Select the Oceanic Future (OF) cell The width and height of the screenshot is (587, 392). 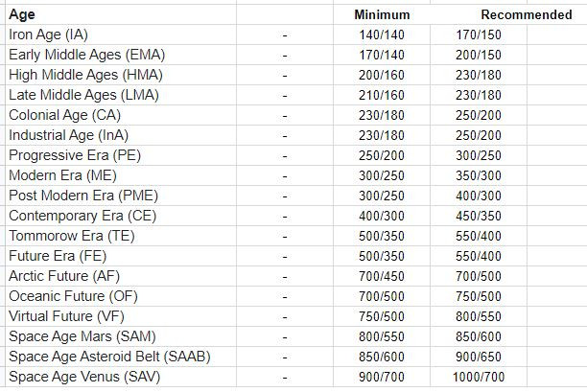(121, 296)
